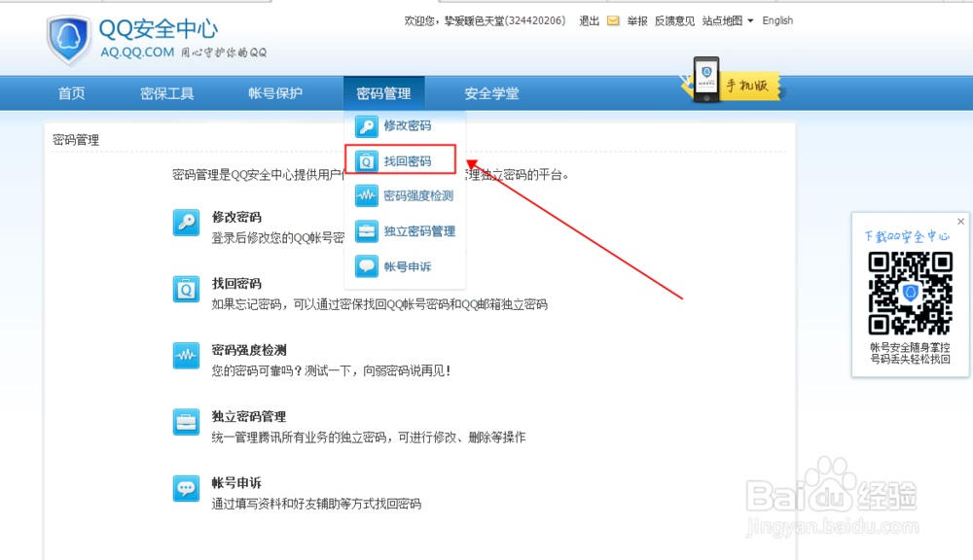The height and width of the screenshot is (560, 973).
Task: Open the mail envelope icon in header
Action: 613,20
